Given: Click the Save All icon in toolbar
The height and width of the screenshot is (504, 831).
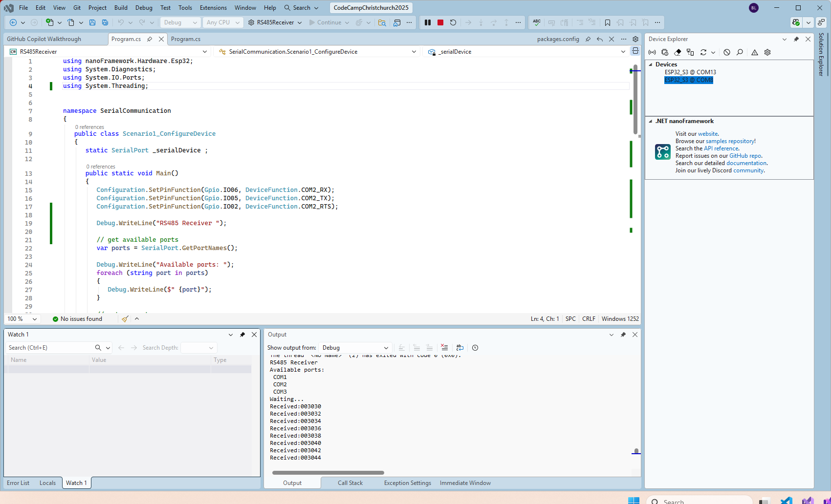Looking at the screenshot, I should (x=105, y=22).
